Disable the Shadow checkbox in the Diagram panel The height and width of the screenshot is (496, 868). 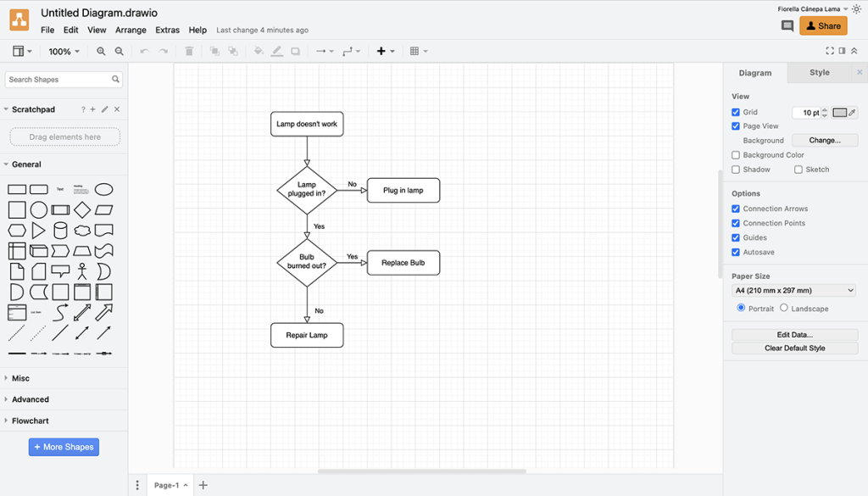(x=736, y=170)
